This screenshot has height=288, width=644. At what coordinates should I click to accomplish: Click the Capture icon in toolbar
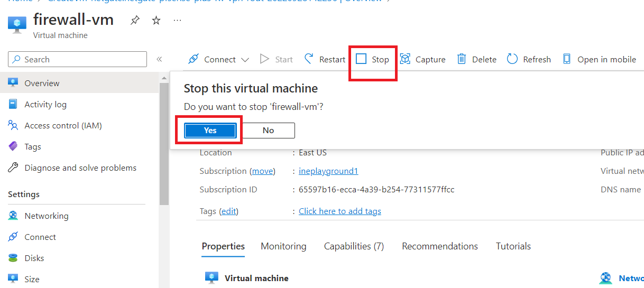[x=406, y=59]
